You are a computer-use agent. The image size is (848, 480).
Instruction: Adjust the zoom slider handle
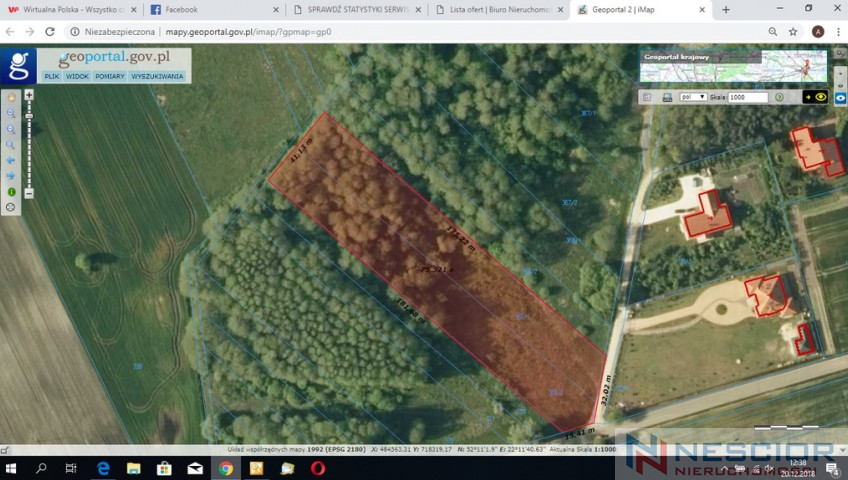click(x=29, y=116)
